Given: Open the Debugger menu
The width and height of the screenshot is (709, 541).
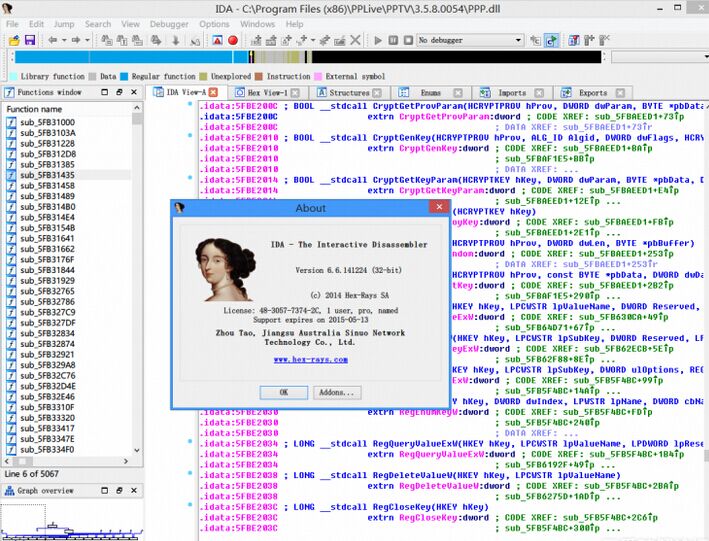Looking at the screenshot, I should coord(168,24).
